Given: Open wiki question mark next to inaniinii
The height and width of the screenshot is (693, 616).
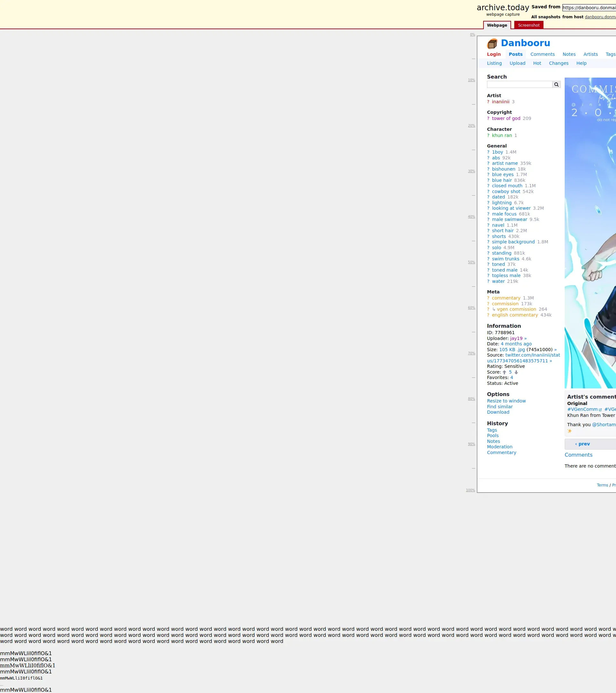Looking at the screenshot, I should coord(488,102).
